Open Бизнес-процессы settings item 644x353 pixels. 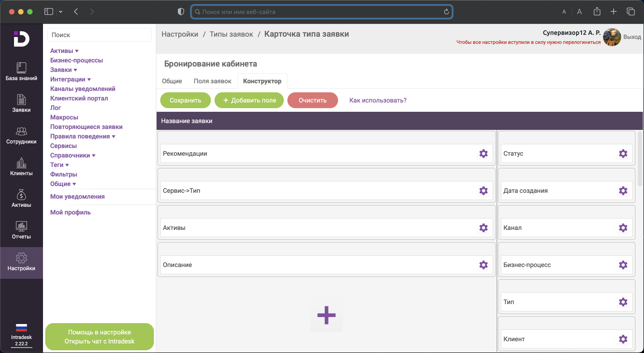pos(76,60)
